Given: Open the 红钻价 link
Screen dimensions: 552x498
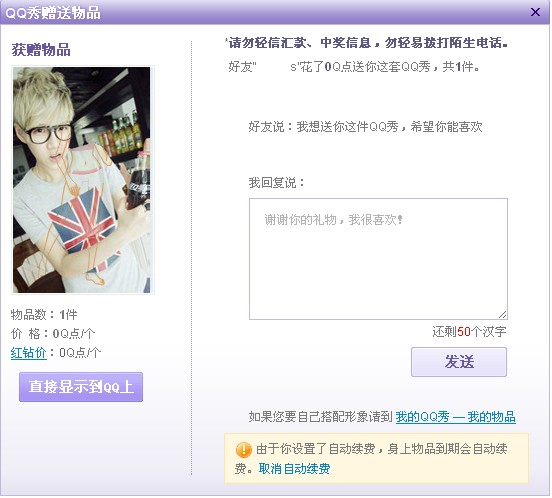Looking at the screenshot, I should pos(29,353).
